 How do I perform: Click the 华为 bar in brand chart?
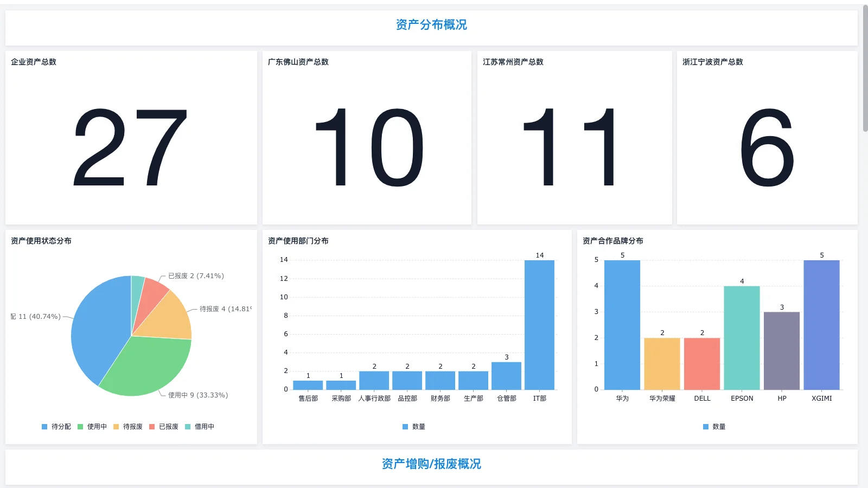tap(622, 325)
